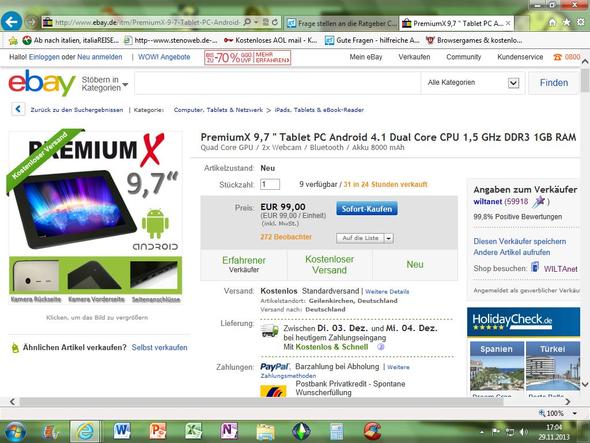
Task: Click the vertical scrollbar thumb
Action: (585, 80)
